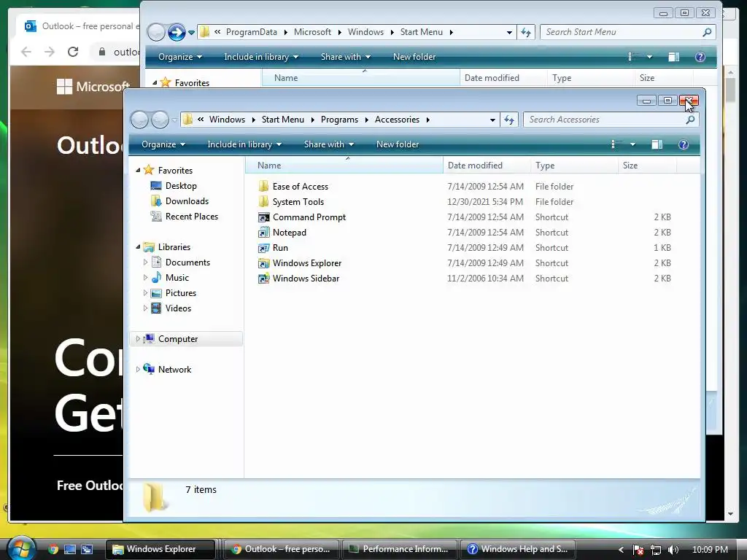Viewport: 747px width, 560px height.
Task: Open Include in library in Start Menu window
Action: tap(261, 57)
